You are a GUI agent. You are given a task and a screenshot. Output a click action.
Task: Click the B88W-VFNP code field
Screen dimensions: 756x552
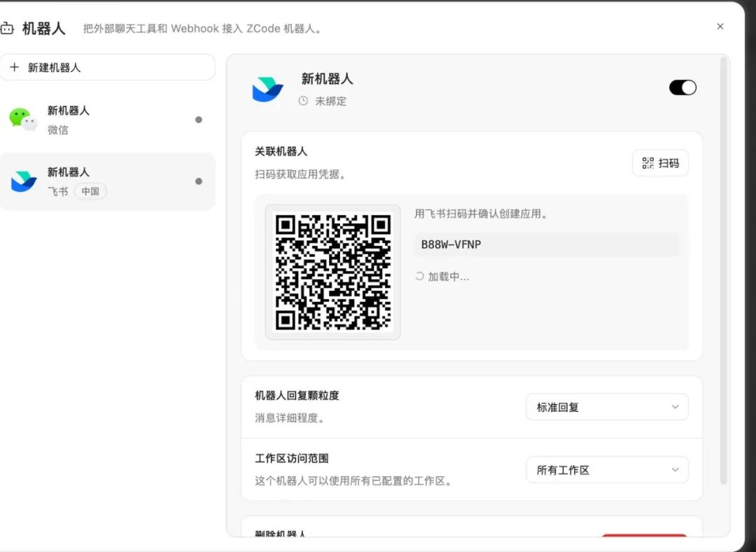[x=547, y=244]
